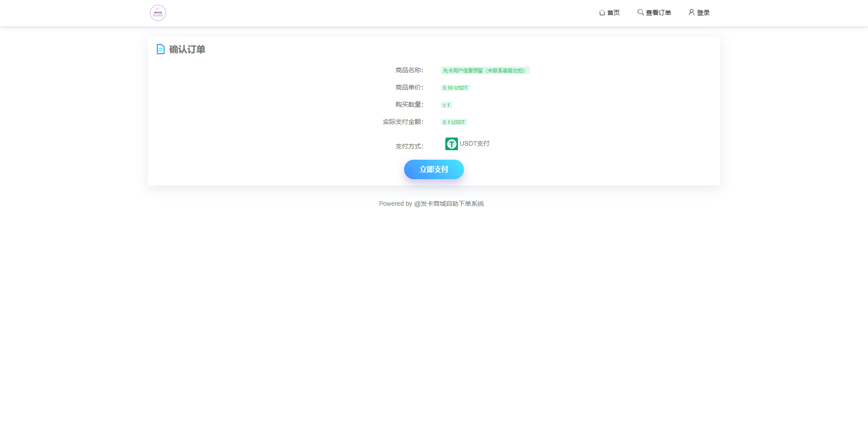
Task: Click the Powered by 发卡商城自助下单系统 footer
Action: click(x=431, y=204)
